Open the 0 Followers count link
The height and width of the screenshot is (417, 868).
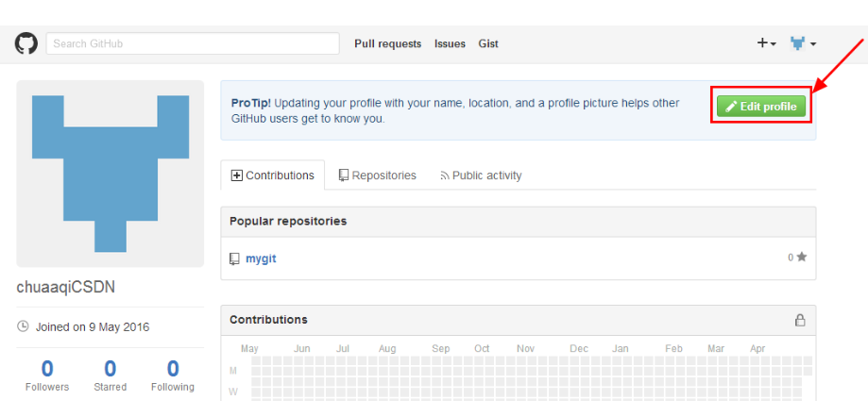(47, 375)
